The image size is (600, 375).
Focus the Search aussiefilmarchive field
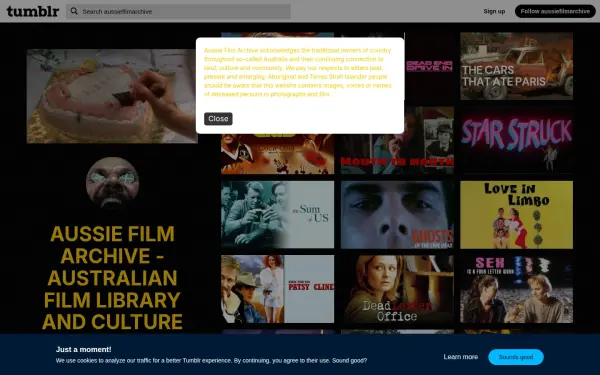(178, 11)
